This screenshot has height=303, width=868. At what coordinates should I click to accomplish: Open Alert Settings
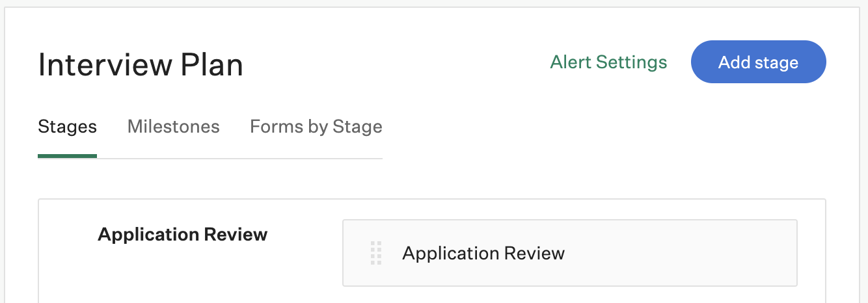pyautogui.click(x=608, y=62)
